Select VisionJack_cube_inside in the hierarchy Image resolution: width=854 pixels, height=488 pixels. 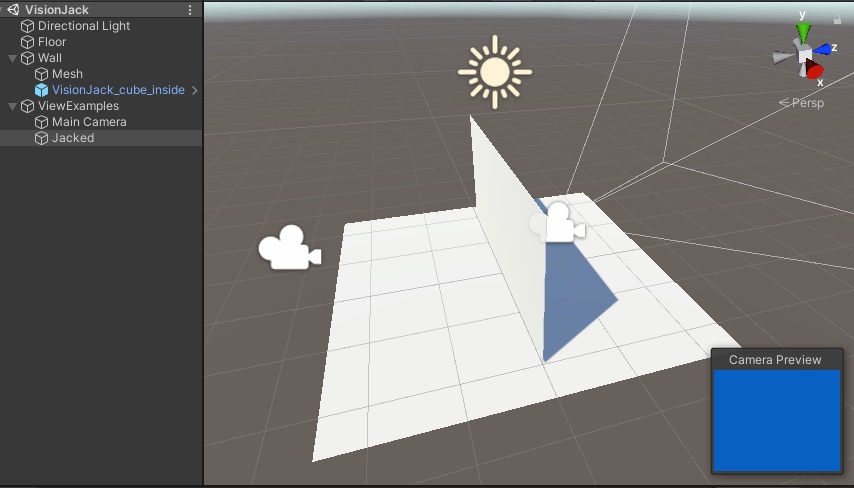point(118,90)
